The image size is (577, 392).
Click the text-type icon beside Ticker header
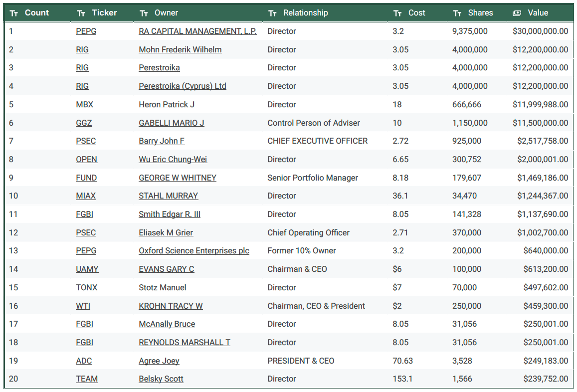tap(81, 13)
